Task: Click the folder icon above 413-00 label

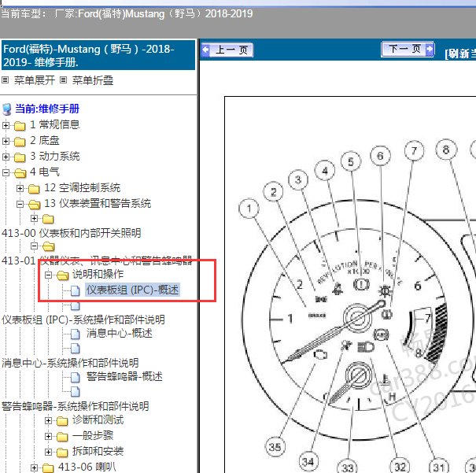Action: click(48, 219)
